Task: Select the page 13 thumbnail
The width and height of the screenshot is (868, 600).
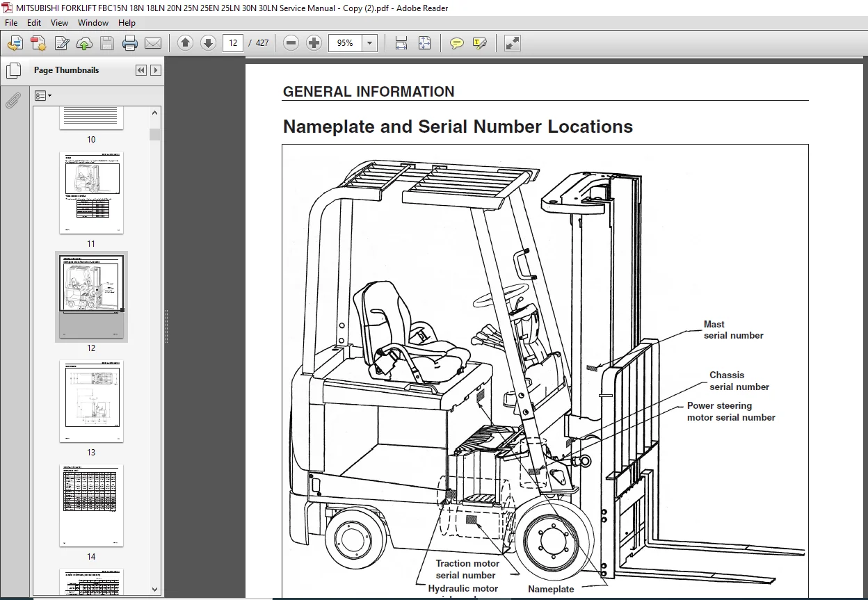Action: point(91,402)
